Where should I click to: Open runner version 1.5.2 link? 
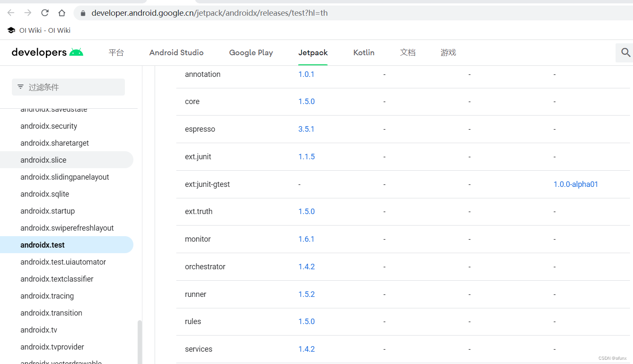click(x=306, y=294)
